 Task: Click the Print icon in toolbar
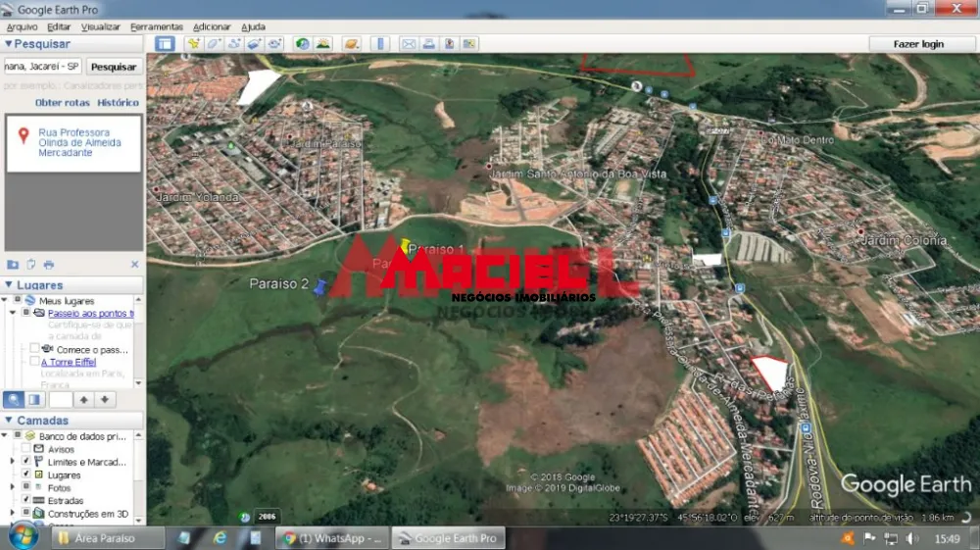click(428, 44)
